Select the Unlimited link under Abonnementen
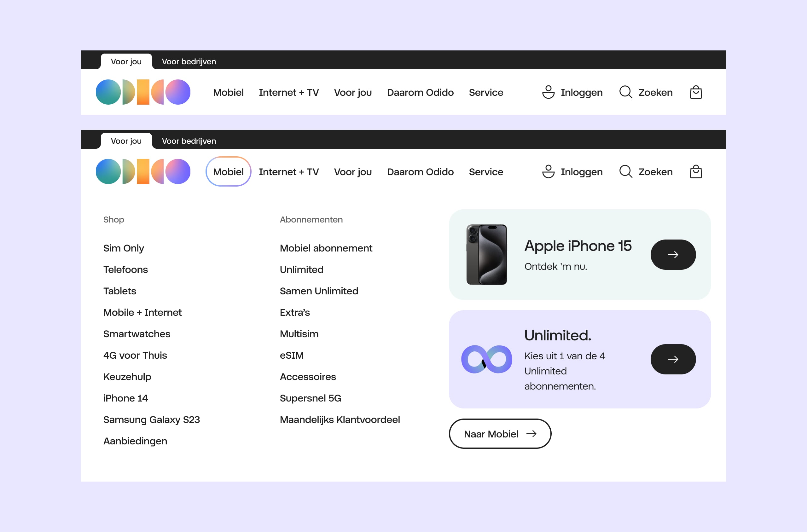The width and height of the screenshot is (807, 532). coord(302,269)
